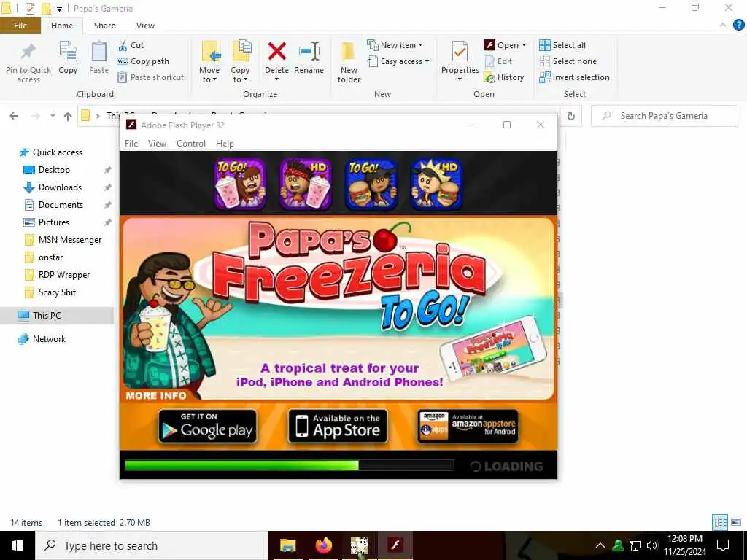Open the volume tray icon
The width and height of the screenshot is (747, 560).
pyautogui.click(x=652, y=545)
